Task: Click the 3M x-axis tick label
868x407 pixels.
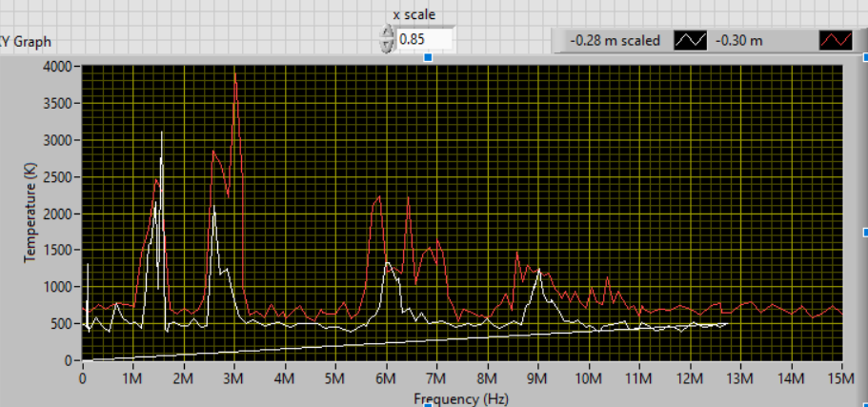Action: tap(234, 378)
